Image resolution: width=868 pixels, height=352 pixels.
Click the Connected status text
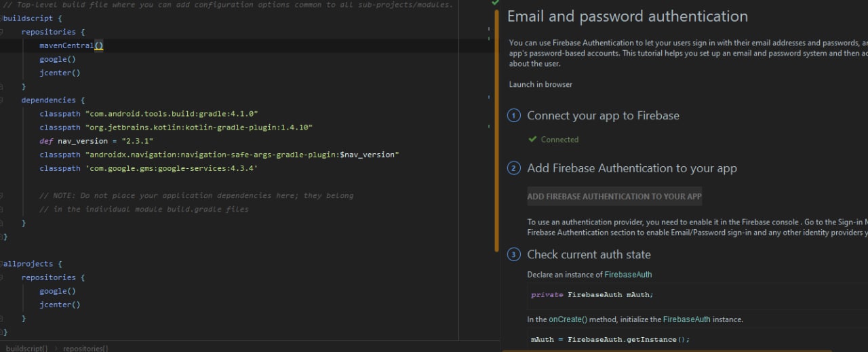coord(559,140)
